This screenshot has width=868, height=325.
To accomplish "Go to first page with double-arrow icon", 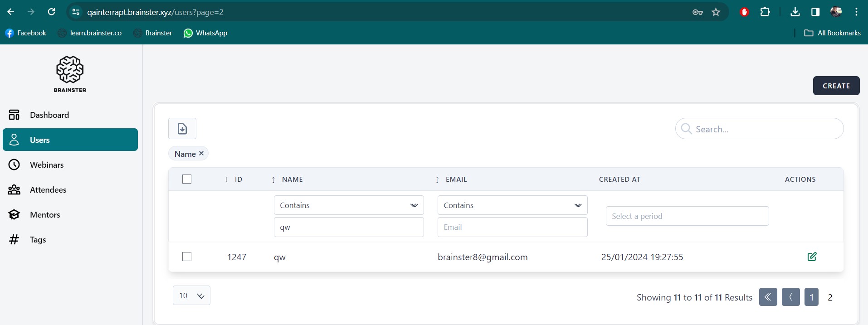I will point(768,297).
